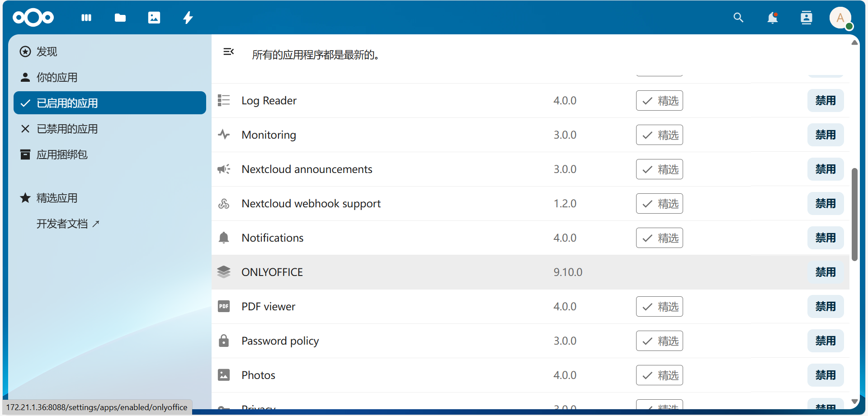Select Enabled apps (已启用的应用)
This screenshot has height=416, width=868.
point(110,103)
